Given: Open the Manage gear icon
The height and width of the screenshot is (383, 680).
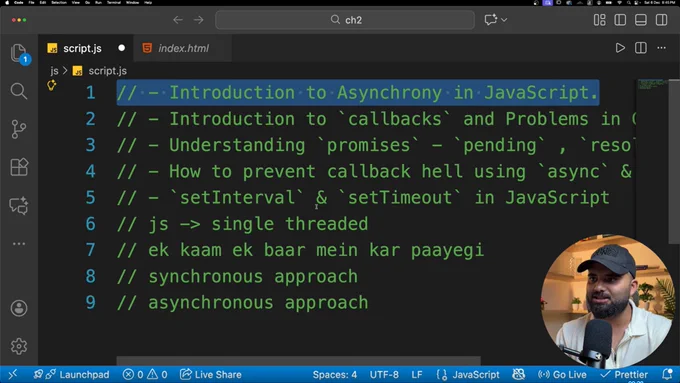Looking at the screenshot, I should pos(19,346).
